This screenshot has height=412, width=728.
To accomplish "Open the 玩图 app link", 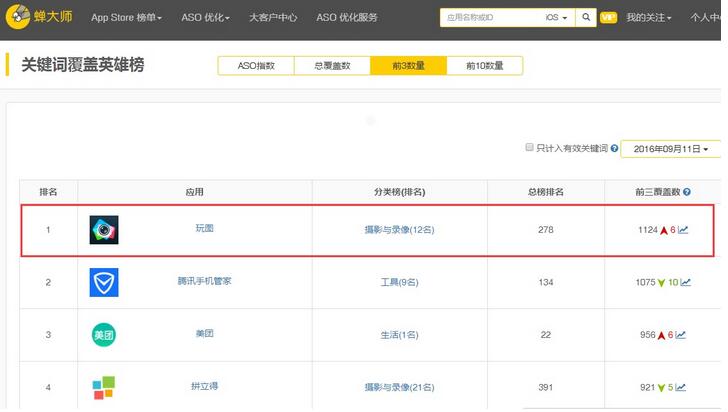I will [x=204, y=228].
